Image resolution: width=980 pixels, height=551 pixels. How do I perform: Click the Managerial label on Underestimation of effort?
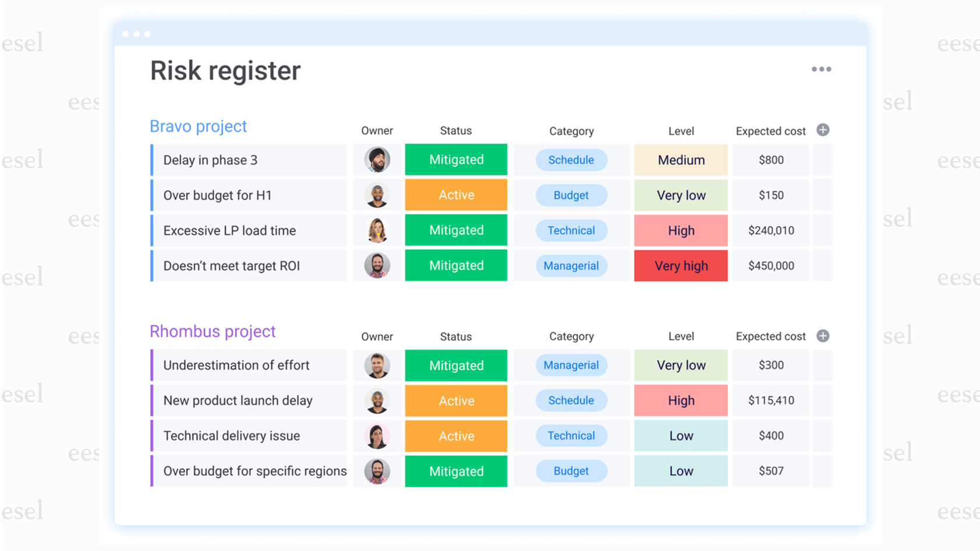[571, 365]
